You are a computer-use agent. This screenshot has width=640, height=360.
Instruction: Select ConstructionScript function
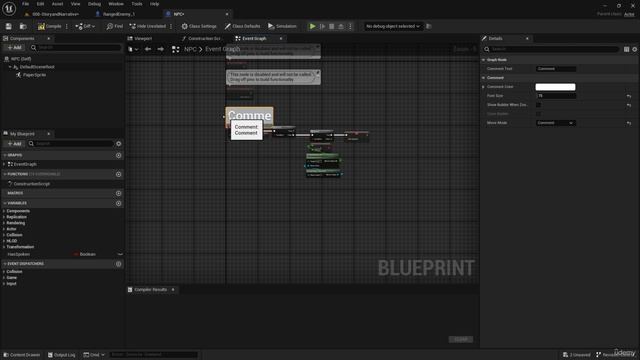coord(32,184)
